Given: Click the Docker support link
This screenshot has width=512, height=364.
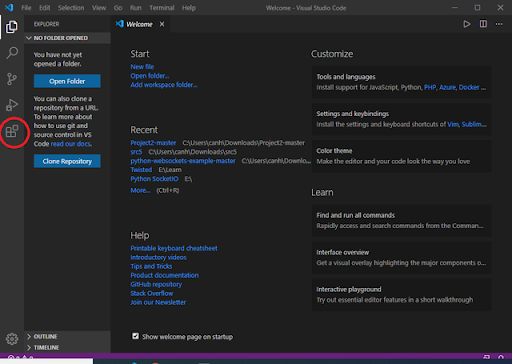Looking at the screenshot, I should [469, 87].
